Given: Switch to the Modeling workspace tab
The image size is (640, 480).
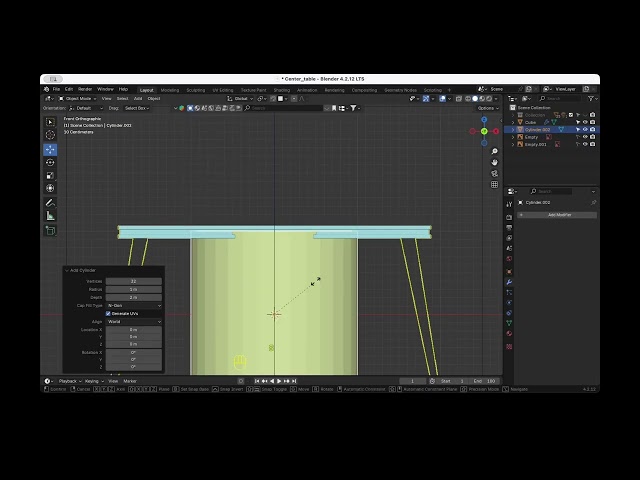Looking at the screenshot, I should click(170, 90).
